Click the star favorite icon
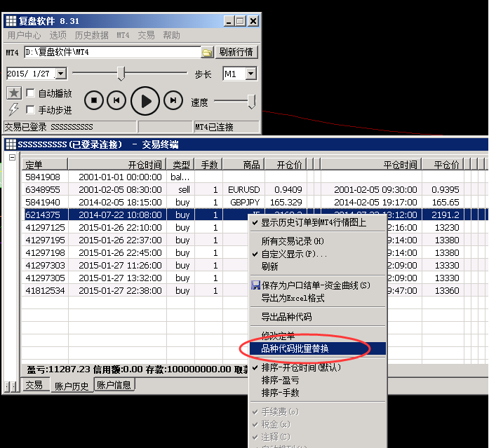Screen dimensions: 489x448 tap(13, 93)
